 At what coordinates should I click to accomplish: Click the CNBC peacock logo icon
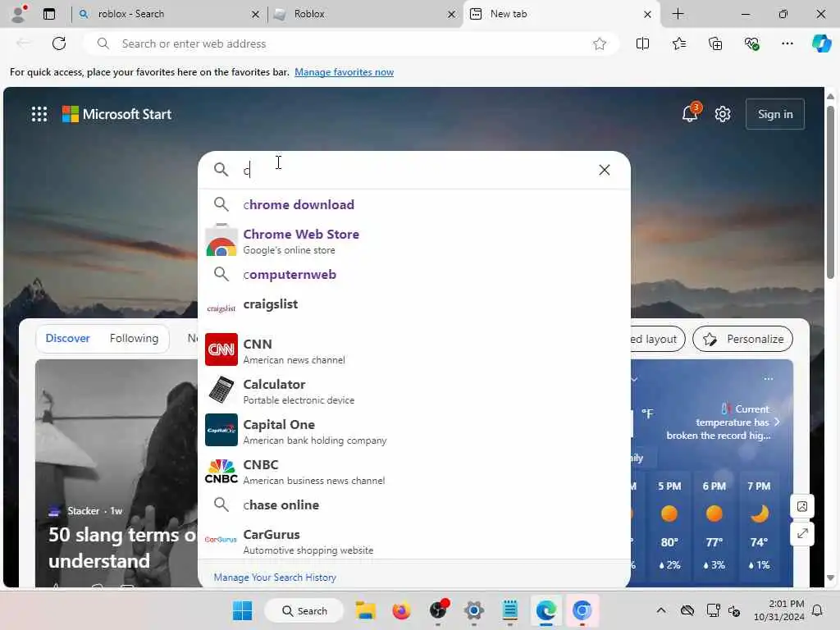[x=221, y=472]
